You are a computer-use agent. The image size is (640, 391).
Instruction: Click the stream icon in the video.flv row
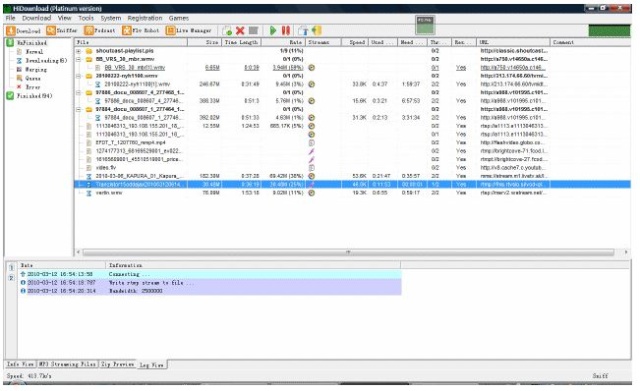pos(311,168)
